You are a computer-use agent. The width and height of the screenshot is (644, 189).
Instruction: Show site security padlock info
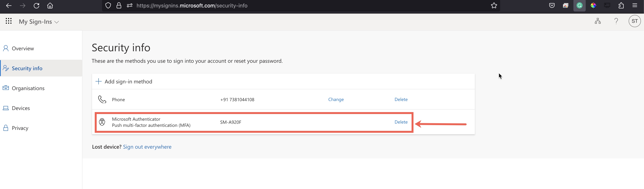click(x=119, y=6)
